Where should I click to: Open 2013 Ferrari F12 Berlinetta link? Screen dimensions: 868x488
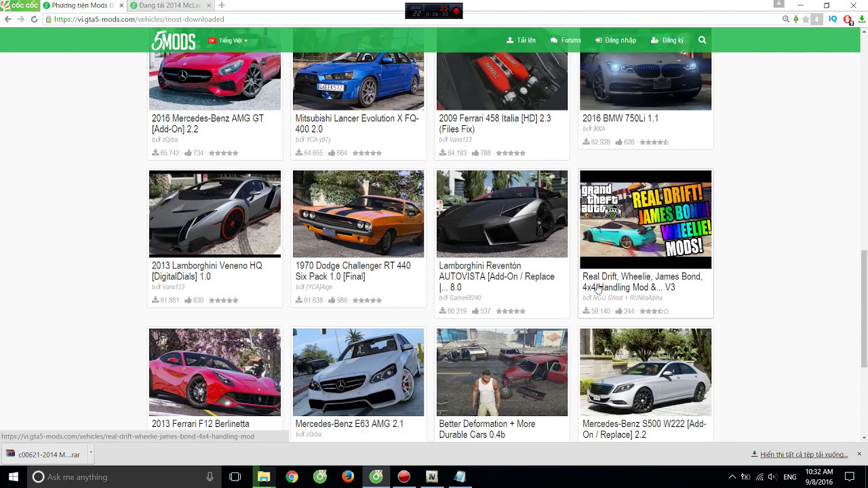[x=200, y=424]
